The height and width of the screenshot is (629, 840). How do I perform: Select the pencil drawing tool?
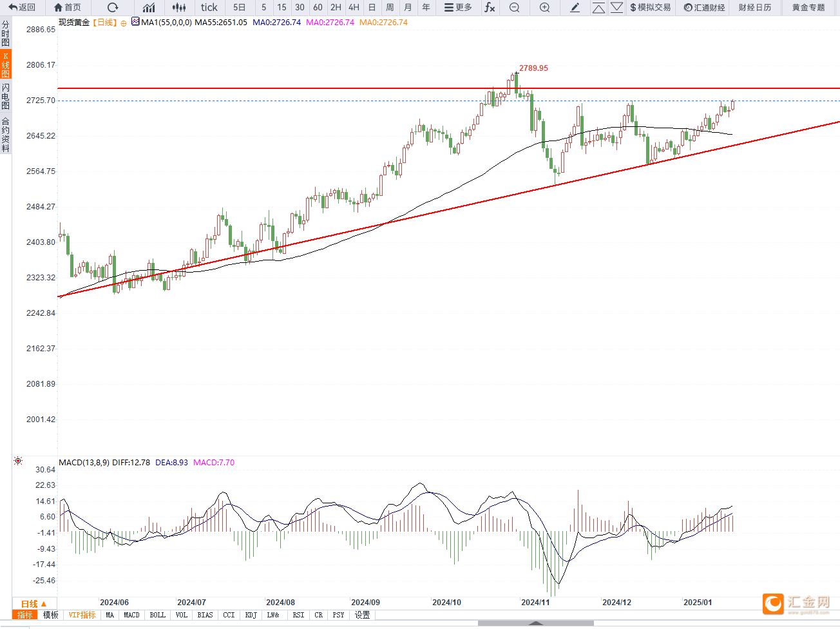575,8
